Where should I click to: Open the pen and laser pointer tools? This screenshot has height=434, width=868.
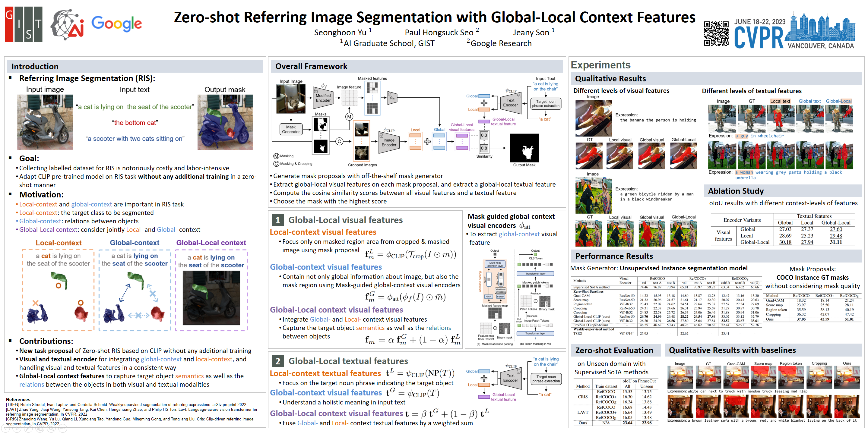coord(28,428)
